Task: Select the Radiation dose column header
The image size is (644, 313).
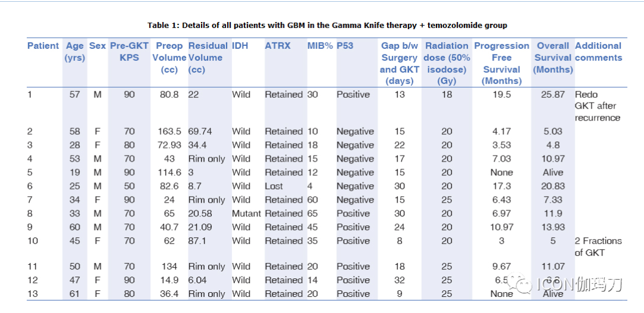Action: coord(447,63)
